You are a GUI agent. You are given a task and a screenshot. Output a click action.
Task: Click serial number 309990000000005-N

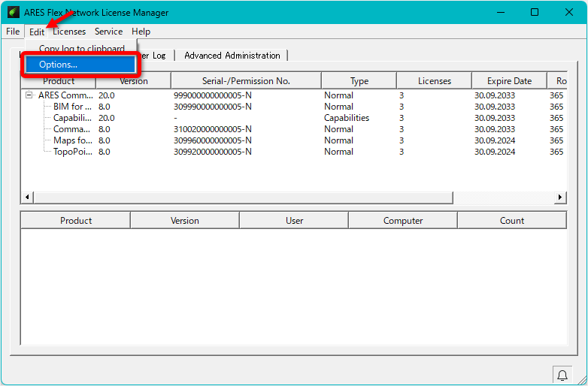coord(212,107)
